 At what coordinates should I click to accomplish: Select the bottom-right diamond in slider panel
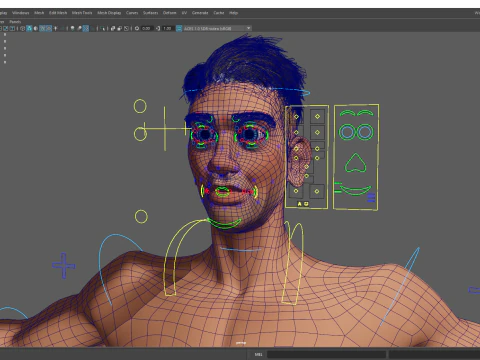click(317, 191)
